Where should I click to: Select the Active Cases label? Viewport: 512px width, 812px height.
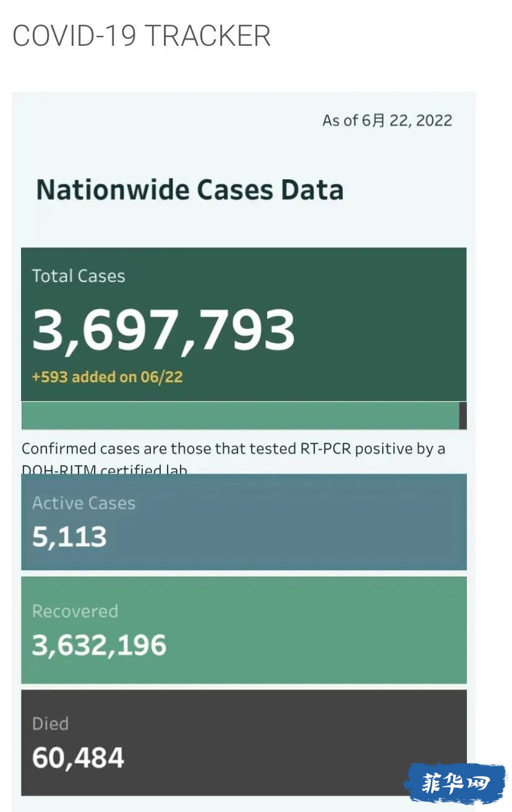point(83,503)
